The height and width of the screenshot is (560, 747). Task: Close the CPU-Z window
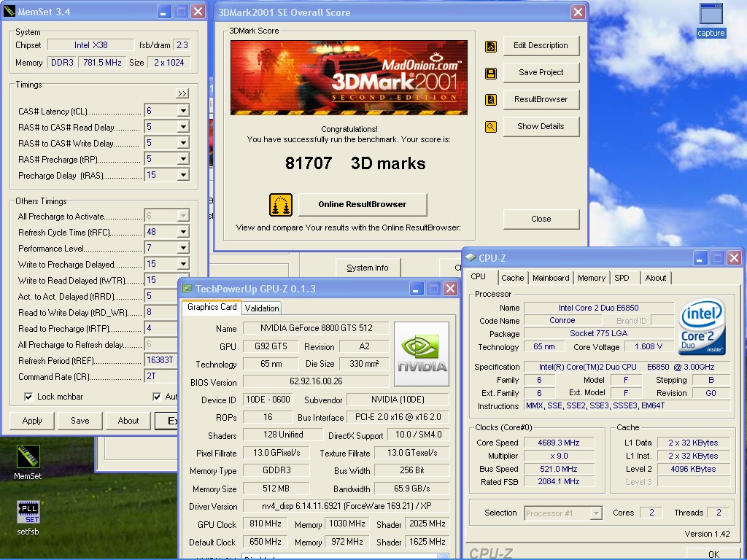point(734,258)
